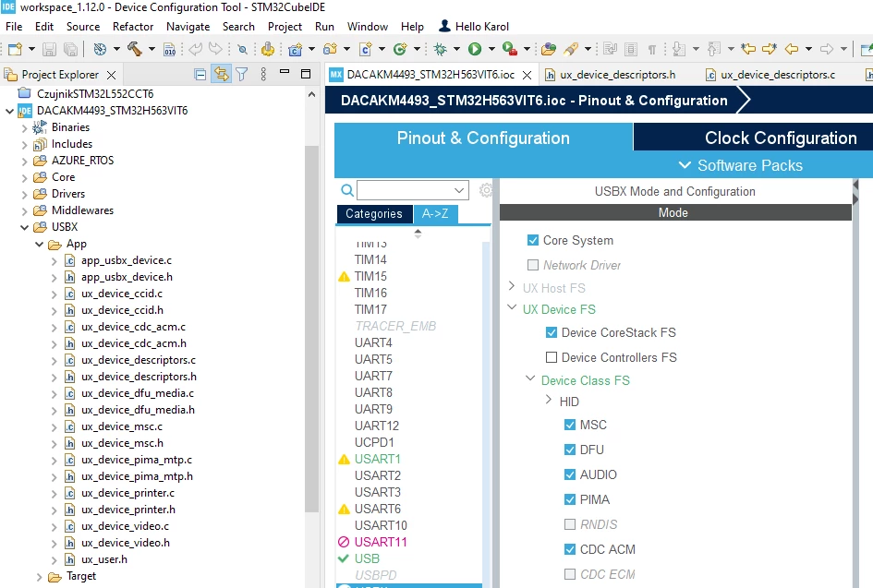The height and width of the screenshot is (588, 873).
Task: Uncheck the DFU device class
Action: click(570, 450)
